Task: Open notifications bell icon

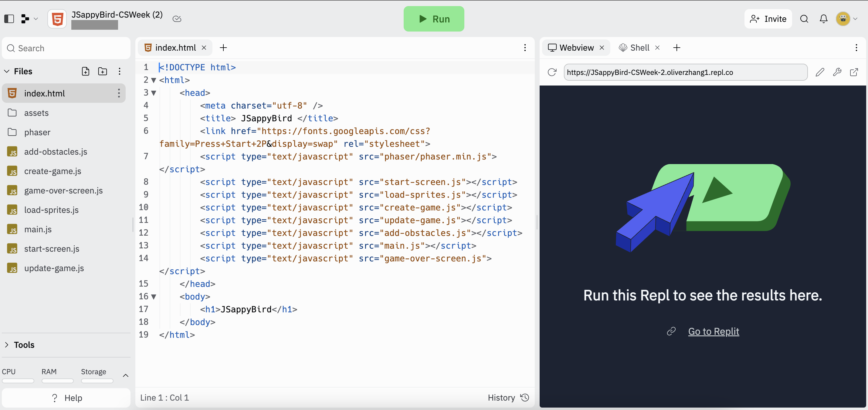Action: [823, 19]
